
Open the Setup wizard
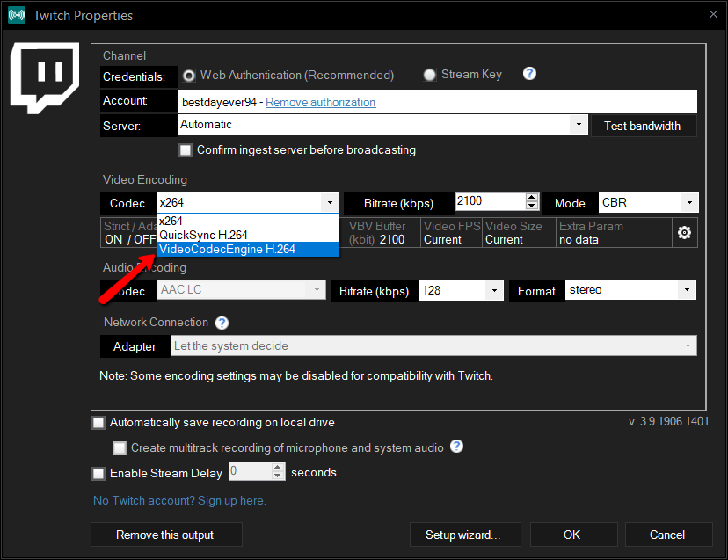(465, 535)
